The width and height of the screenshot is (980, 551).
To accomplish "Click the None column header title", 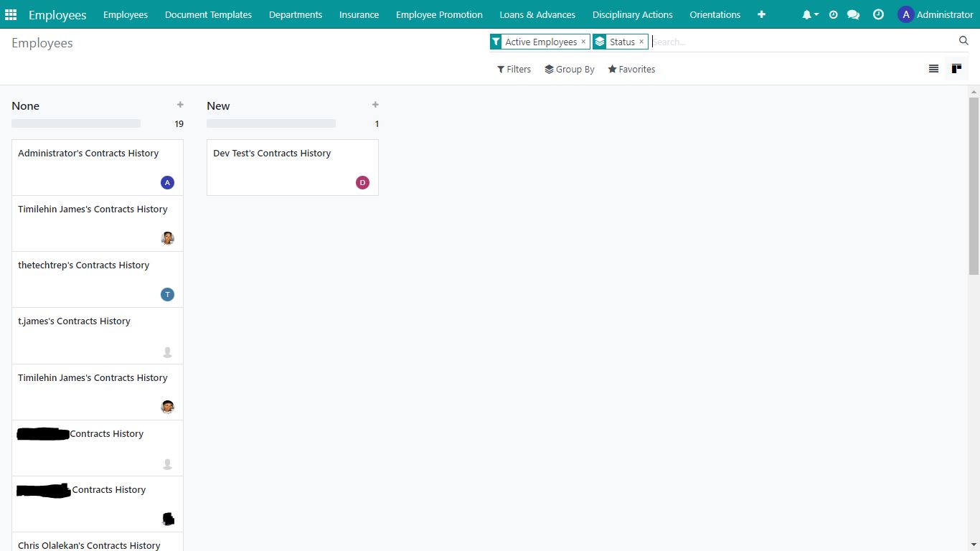I will [26, 105].
